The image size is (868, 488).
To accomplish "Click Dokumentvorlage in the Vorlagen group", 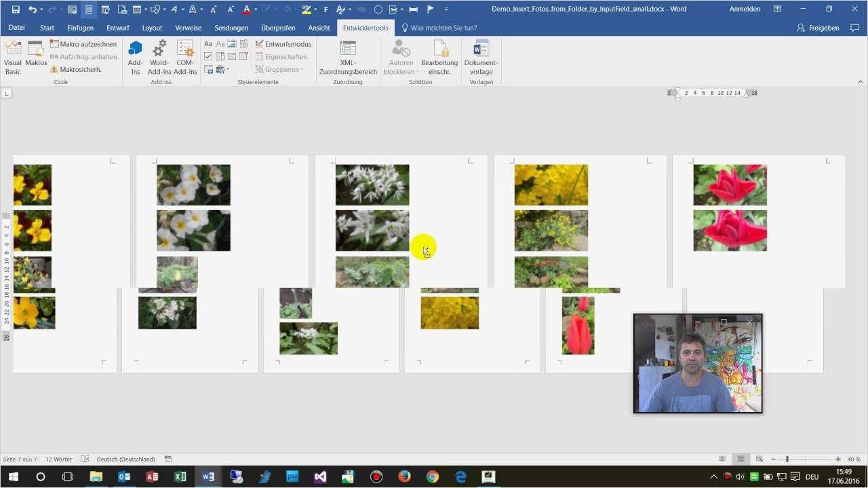I will (481, 58).
